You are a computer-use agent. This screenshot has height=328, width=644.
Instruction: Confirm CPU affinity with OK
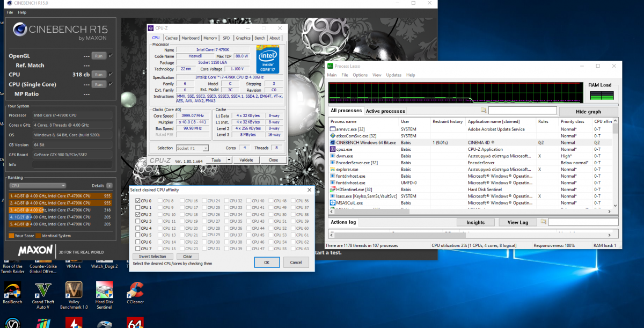point(267,263)
